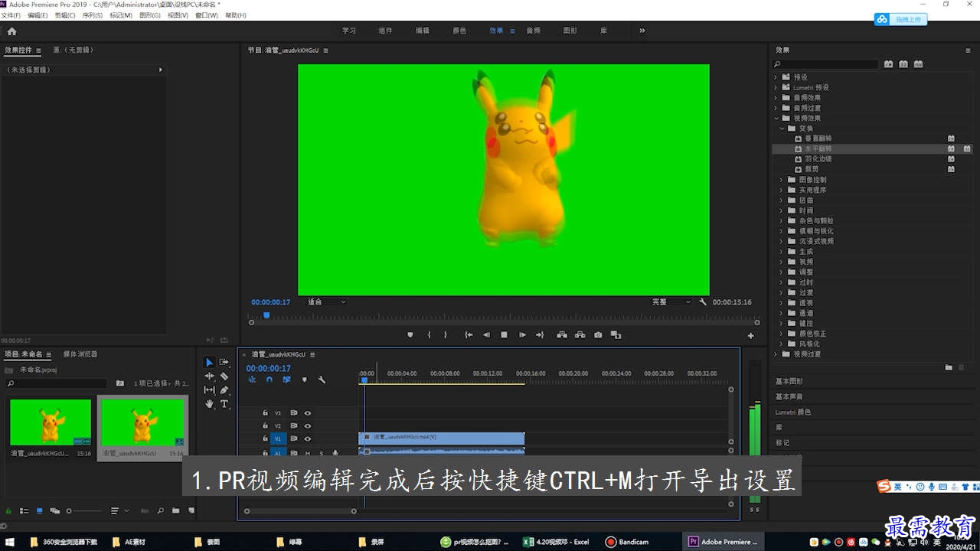The height and width of the screenshot is (551, 980).
Task: Show more workspaces overflow chevron
Action: 642,31
